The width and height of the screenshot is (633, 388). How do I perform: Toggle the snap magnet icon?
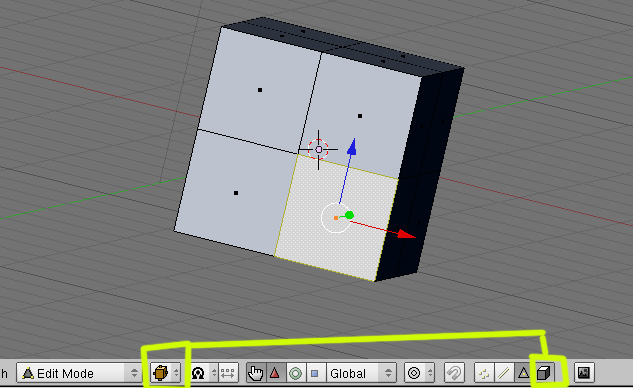pyautogui.click(x=454, y=373)
